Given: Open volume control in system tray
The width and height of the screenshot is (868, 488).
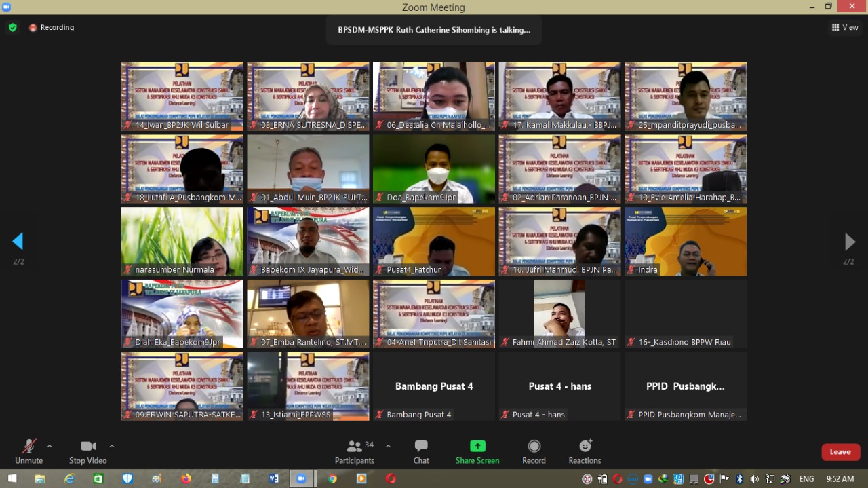Looking at the screenshot, I should 754,479.
